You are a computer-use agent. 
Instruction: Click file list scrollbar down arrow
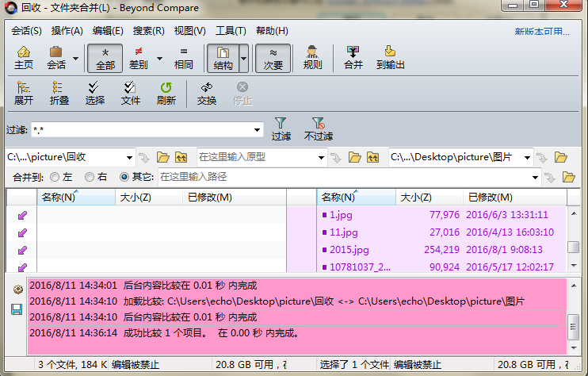click(574, 266)
